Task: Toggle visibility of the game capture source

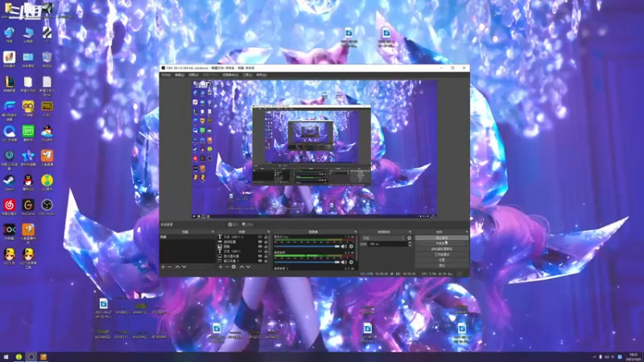Action: [x=260, y=242]
